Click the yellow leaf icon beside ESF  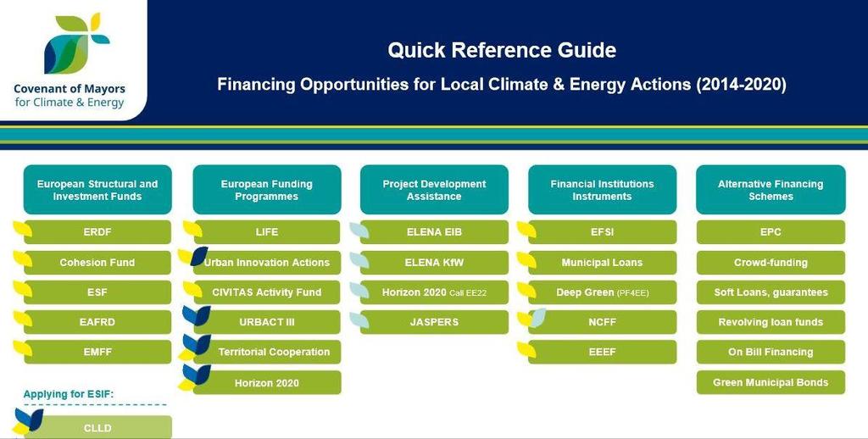tap(22, 289)
